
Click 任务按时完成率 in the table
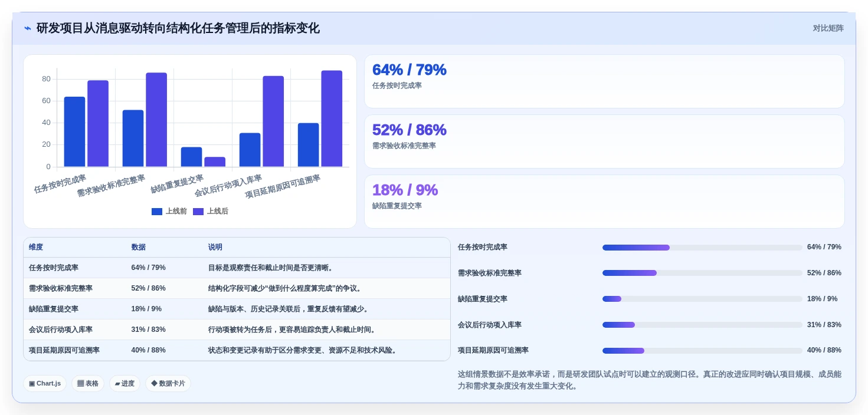[x=54, y=268]
